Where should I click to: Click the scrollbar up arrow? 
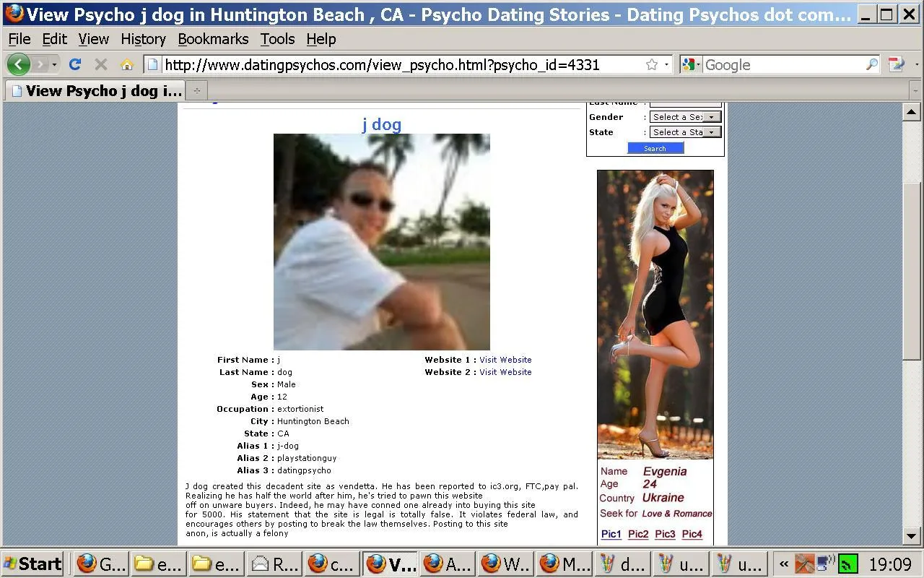click(911, 111)
